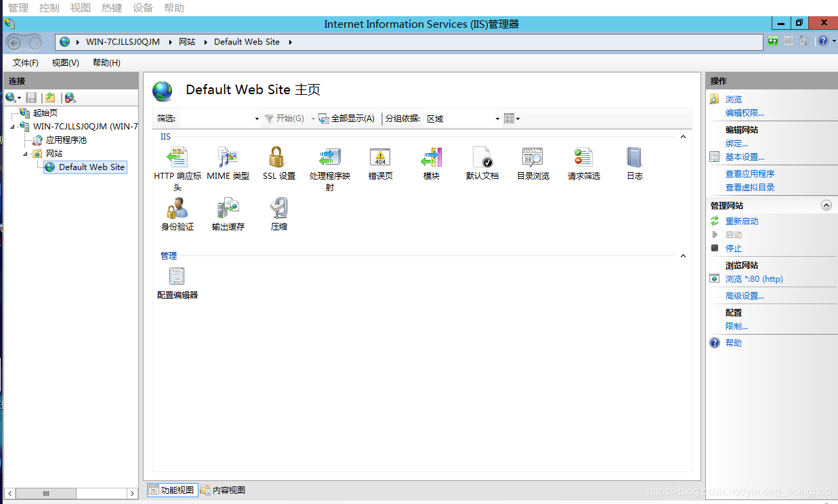Image resolution: width=838 pixels, height=504 pixels.
Task: Click the 基本设置... link
Action: pos(745,157)
